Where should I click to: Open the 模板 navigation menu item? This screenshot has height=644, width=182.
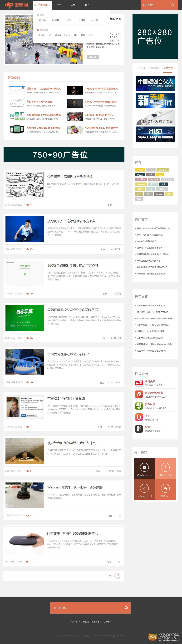click(x=87, y=5)
